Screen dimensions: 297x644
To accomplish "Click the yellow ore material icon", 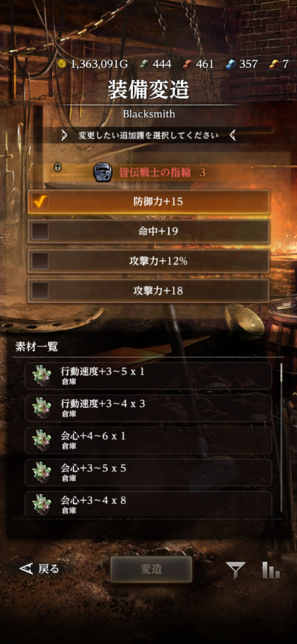I will pyautogui.click(x=274, y=64).
